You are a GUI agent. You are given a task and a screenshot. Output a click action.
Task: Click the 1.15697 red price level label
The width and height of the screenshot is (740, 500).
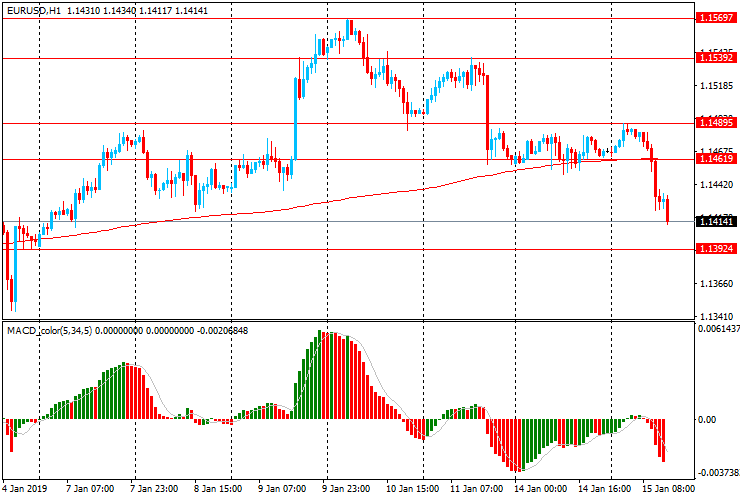click(x=716, y=18)
